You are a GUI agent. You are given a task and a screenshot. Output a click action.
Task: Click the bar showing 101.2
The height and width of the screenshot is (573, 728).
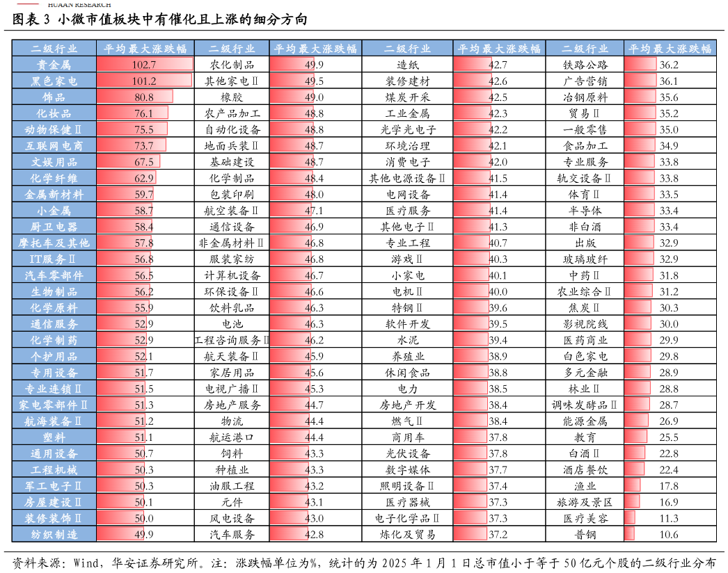(x=143, y=81)
